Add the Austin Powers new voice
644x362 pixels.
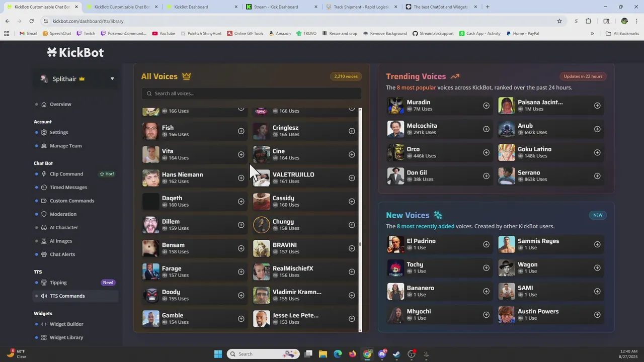click(x=597, y=315)
